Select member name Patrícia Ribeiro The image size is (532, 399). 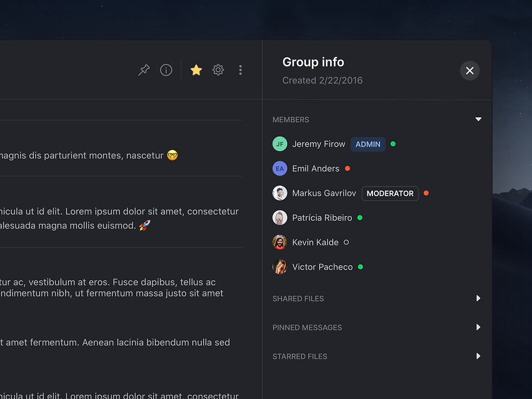point(322,218)
